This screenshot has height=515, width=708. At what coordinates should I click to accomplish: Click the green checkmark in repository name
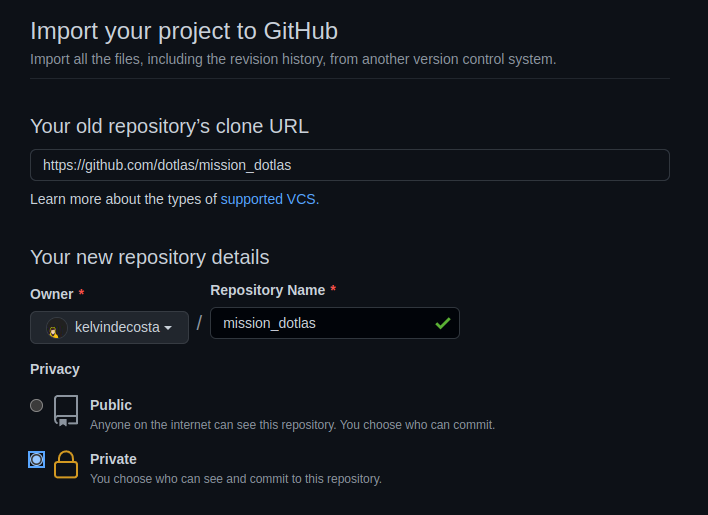pyautogui.click(x=442, y=323)
